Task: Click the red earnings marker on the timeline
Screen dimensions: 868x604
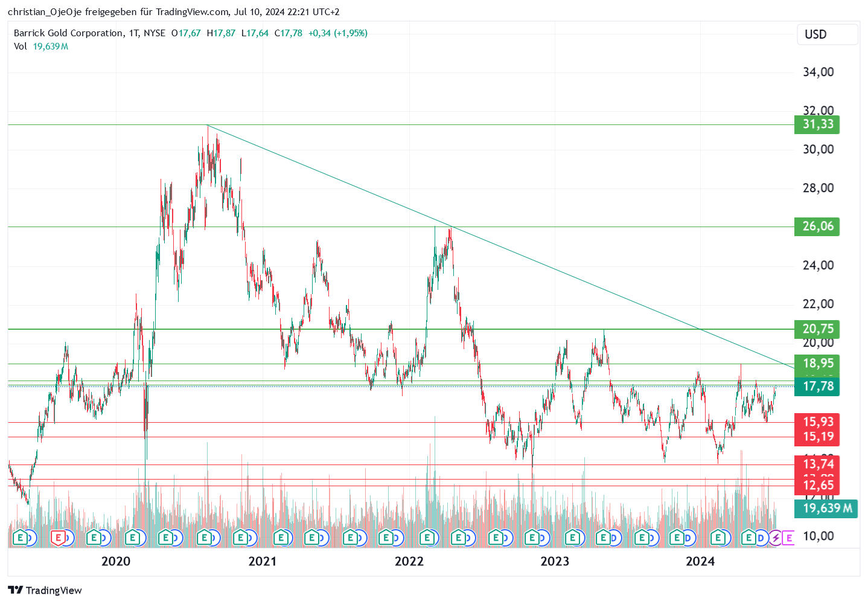Action: point(57,537)
